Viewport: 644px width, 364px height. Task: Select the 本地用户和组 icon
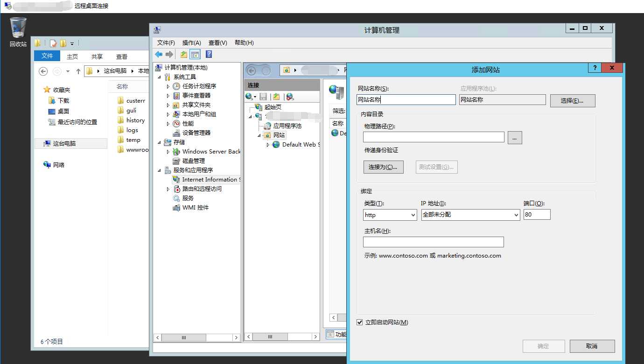(176, 114)
